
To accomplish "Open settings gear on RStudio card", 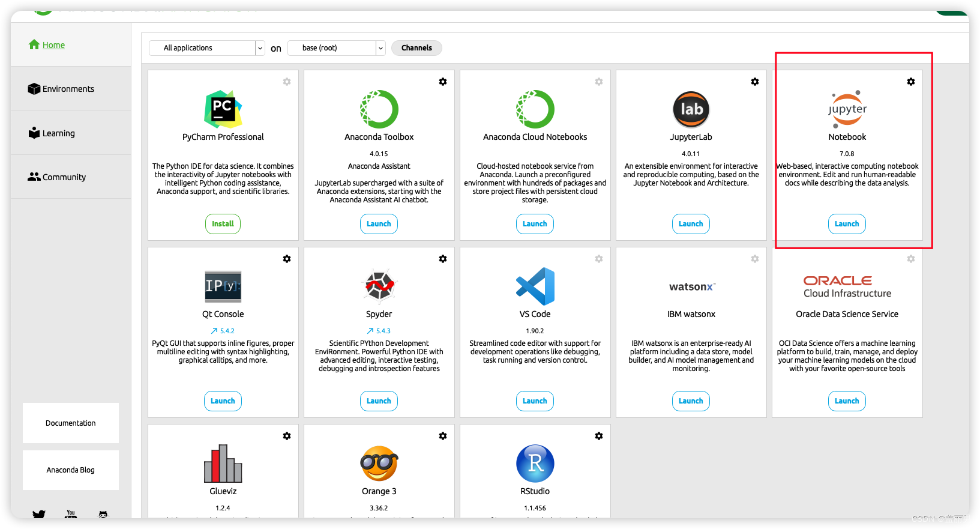I will pyautogui.click(x=599, y=436).
